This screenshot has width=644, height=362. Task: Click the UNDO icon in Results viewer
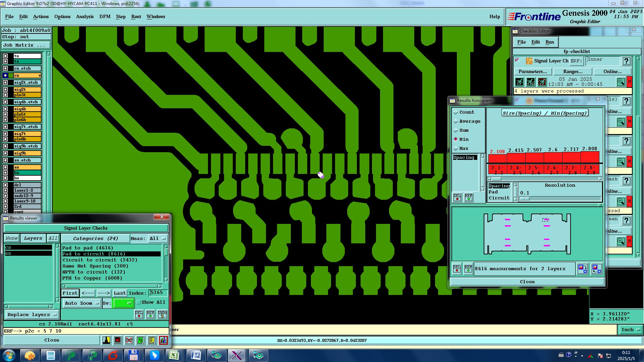pyautogui.click(x=162, y=314)
